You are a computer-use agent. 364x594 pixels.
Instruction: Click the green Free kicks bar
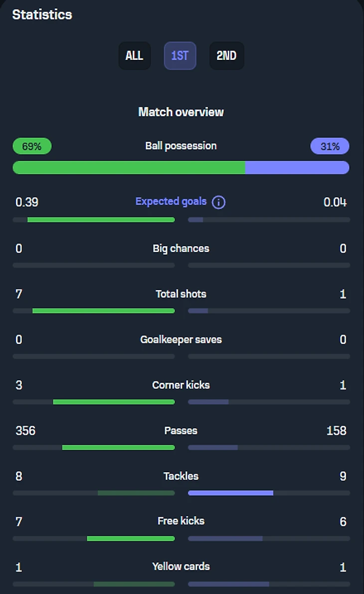[131, 539]
